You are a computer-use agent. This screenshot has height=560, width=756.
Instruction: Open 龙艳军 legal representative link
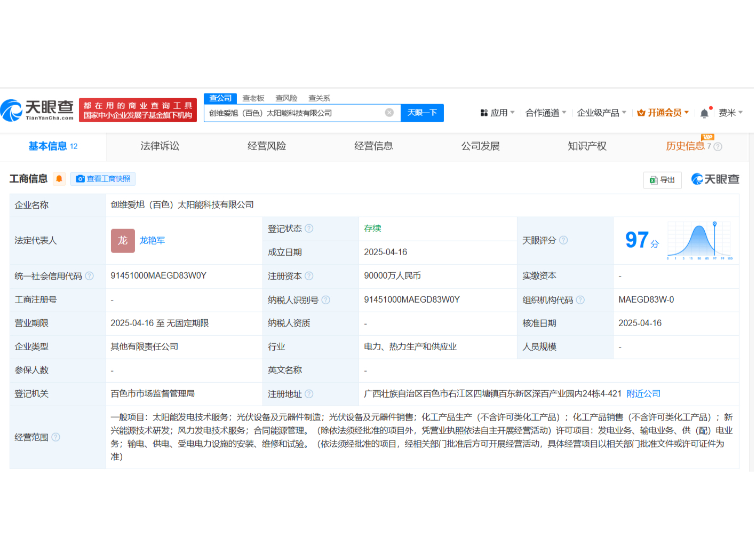coord(152,241)
